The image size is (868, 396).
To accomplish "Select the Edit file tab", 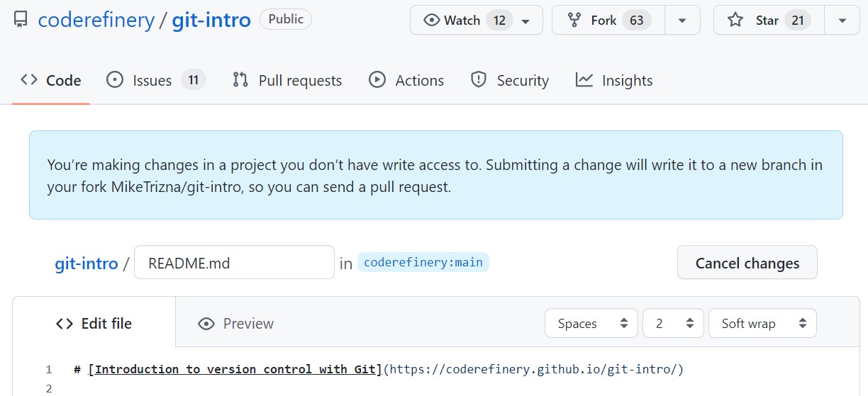I will pyautogui.click(x=94, y=323).
